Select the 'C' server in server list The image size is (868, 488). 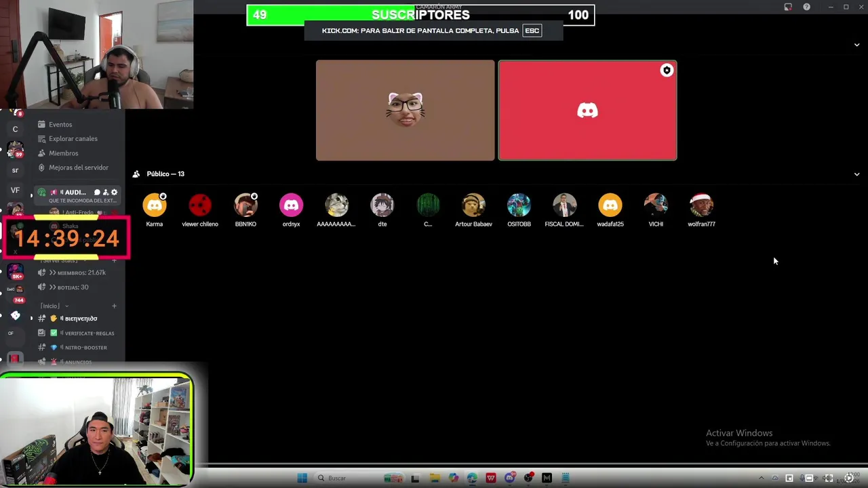(x=15, y=129)
